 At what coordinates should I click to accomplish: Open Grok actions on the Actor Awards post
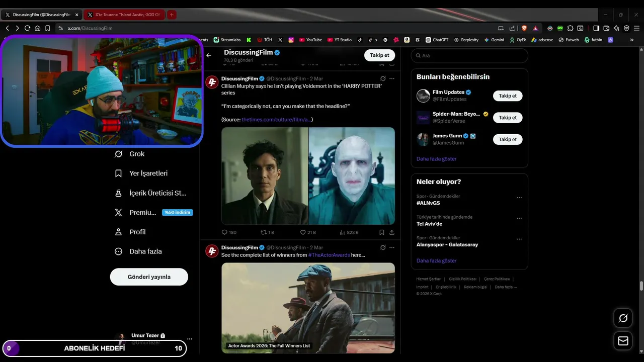[x=383, y=248]
